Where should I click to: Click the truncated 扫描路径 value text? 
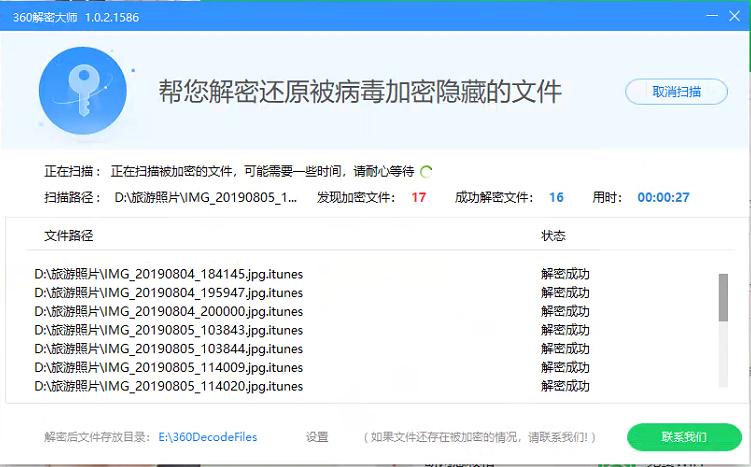[x=206, y=197]
